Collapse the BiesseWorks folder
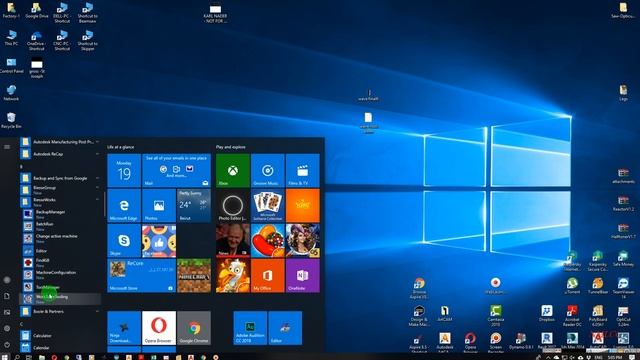Screen dimensions: 640x360 coord(60,202)
